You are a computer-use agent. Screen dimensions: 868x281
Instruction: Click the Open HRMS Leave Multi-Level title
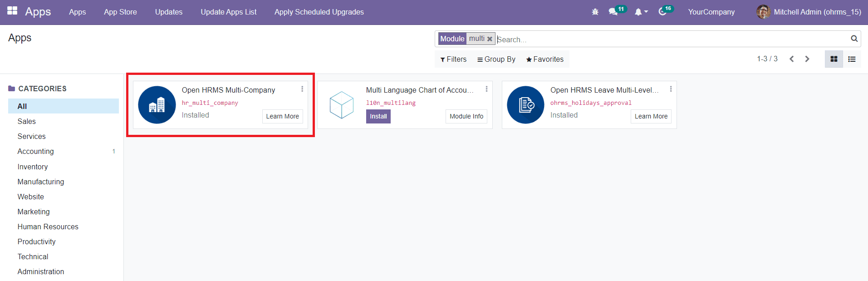pos(604,90)
